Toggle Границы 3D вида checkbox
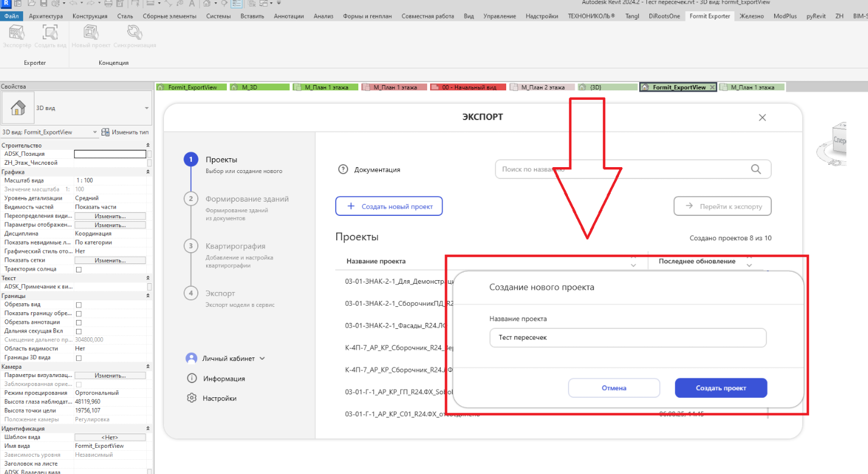 [x=78, y=358]
